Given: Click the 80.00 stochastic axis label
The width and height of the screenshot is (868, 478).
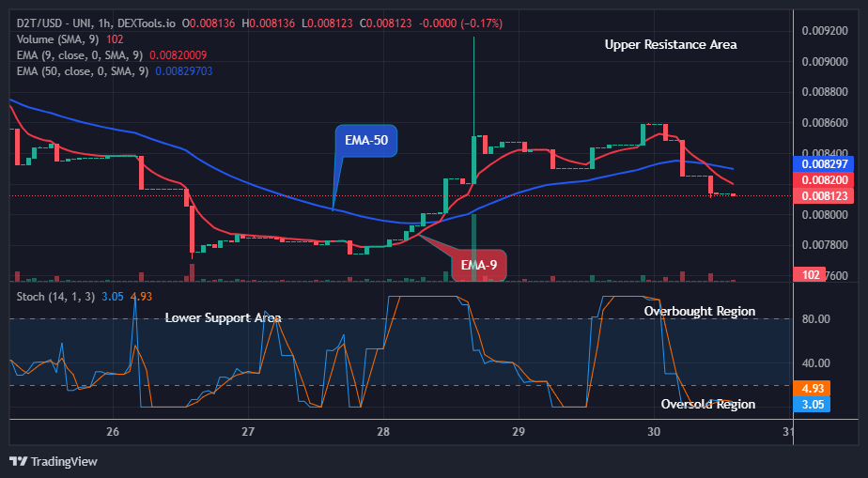Looking at the screenshot, I should tap(816, 318).
